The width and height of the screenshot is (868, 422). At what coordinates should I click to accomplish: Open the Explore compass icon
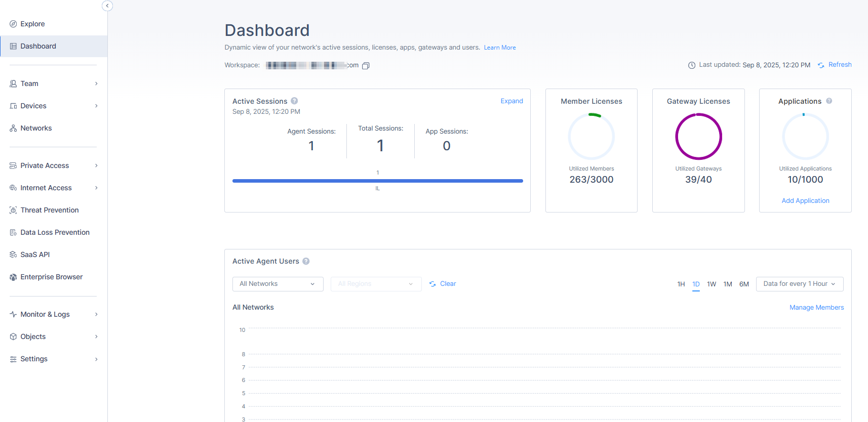13,24
